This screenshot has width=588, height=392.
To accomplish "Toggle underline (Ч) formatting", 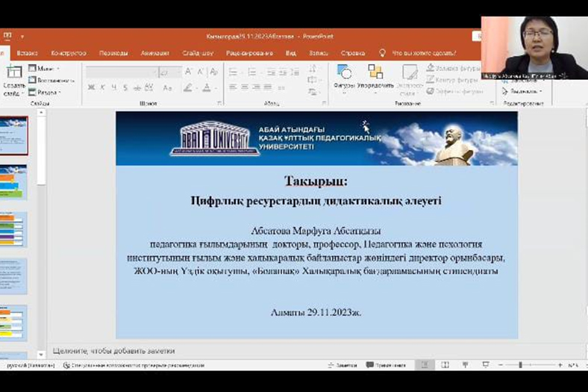I will (113, 87).
